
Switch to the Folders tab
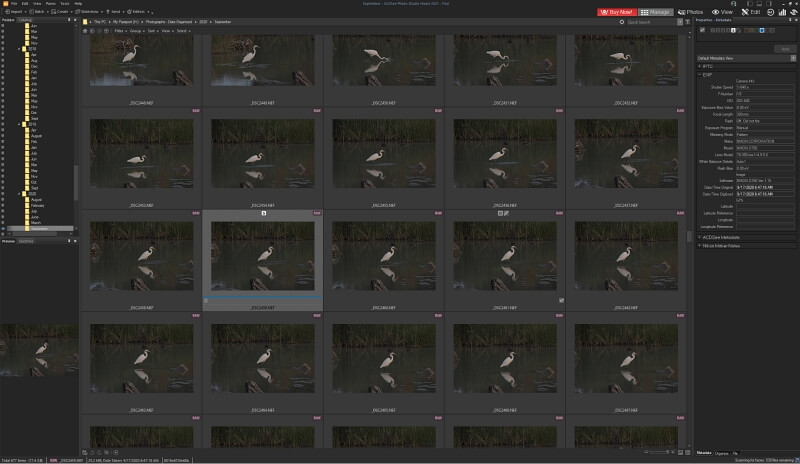(8, 20)
